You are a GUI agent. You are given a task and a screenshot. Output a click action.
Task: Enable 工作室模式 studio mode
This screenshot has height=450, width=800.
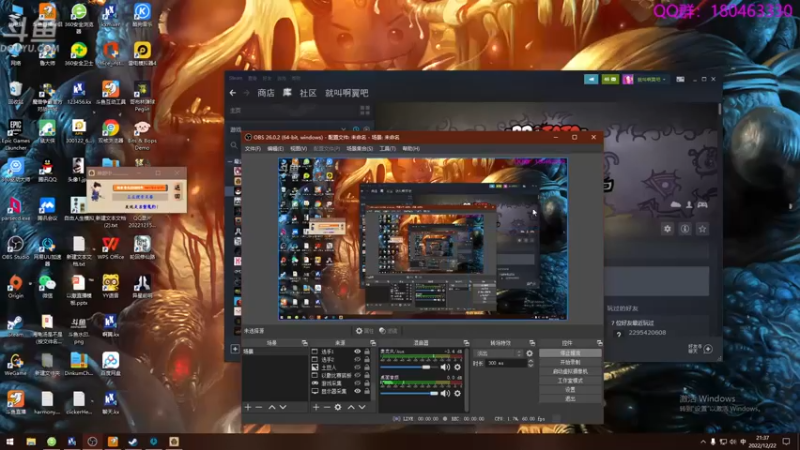click(570, 381)
